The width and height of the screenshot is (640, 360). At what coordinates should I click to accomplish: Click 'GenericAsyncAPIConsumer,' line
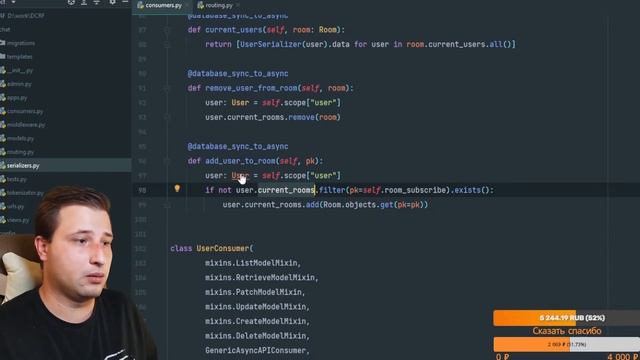point(257,350)
